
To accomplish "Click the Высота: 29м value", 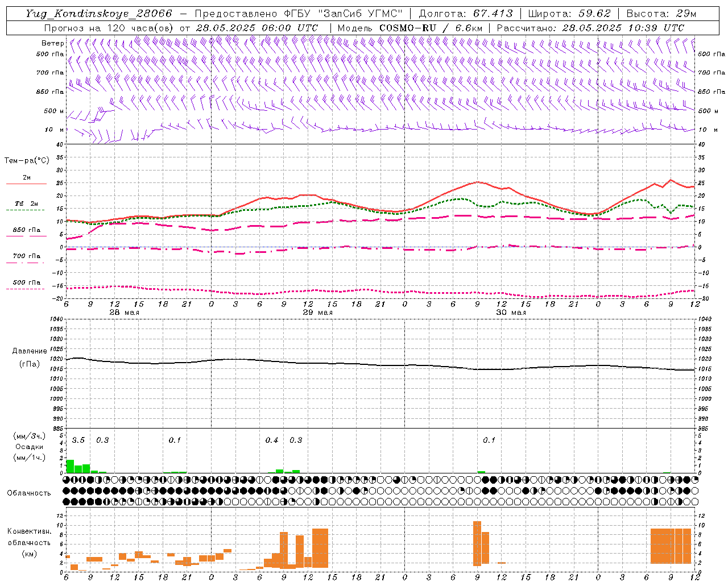I will coord(661,14).
